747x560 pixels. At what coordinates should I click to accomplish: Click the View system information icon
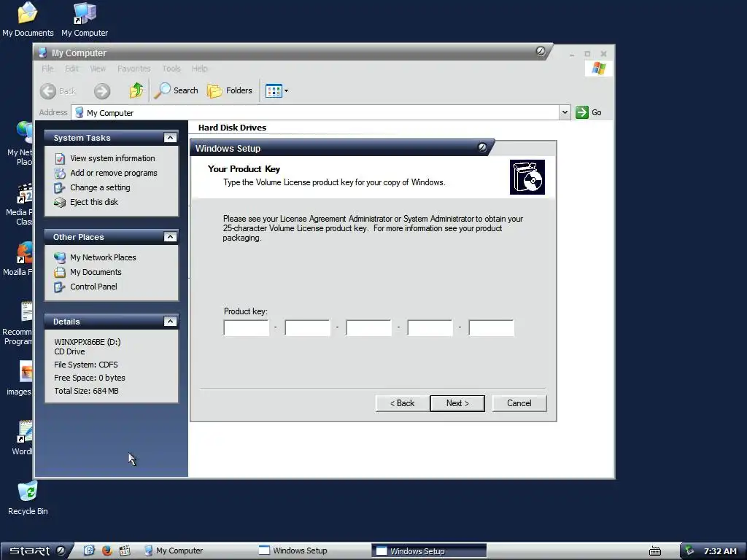pos(60,158)
